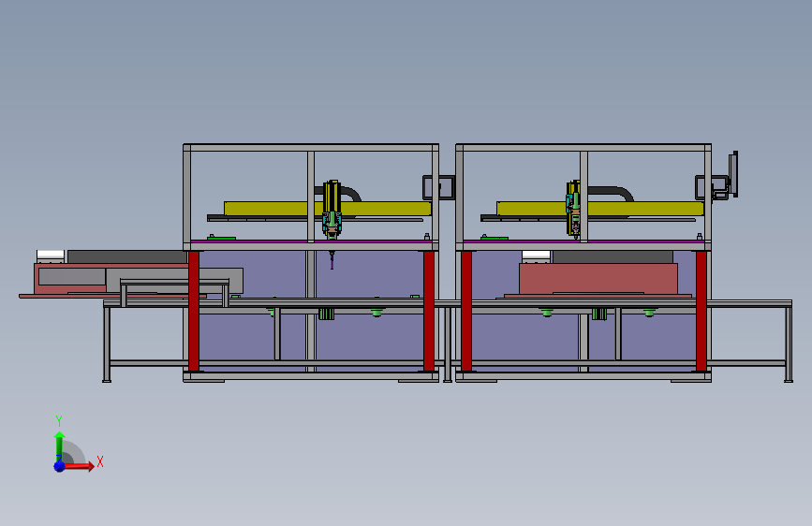Viewport: 812px width, 526px height.
Task: Pick the far right leg of the conveyor frame
Action: pos(789,344)
